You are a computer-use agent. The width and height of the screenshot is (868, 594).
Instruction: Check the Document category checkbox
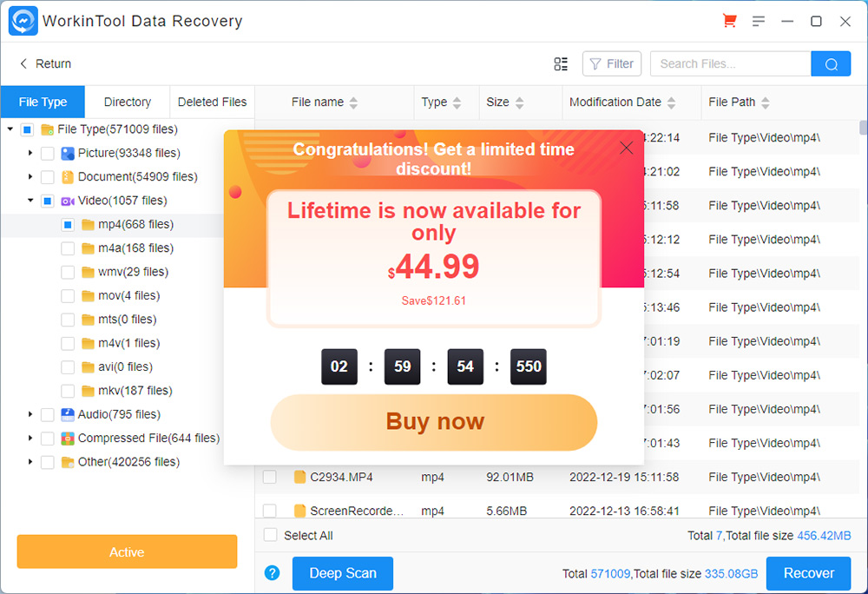pos(48,176)
